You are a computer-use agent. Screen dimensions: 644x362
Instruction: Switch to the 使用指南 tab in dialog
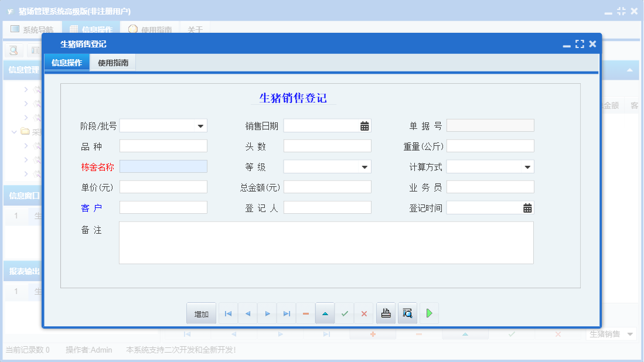113,63
